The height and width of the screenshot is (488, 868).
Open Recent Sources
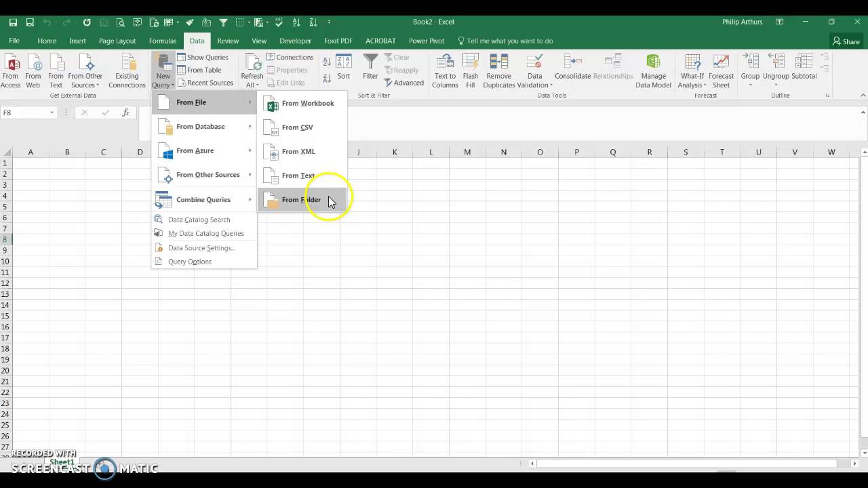click(x=205, y=83)
